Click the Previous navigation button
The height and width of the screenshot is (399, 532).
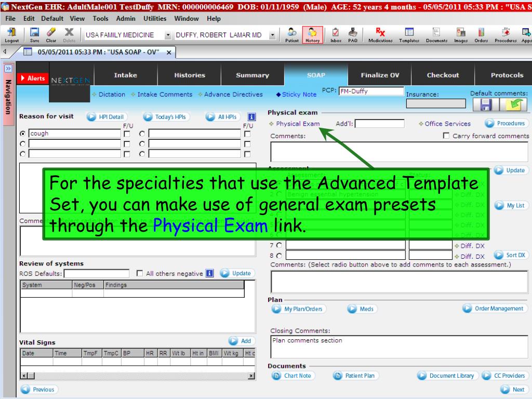pyautogui.click(x=39, y=390)
